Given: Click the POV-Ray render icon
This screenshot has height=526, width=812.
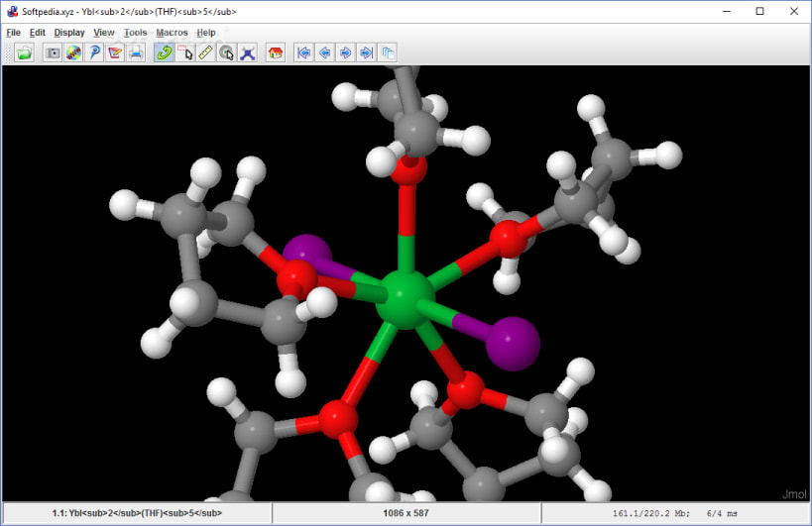Looking at the screenshot, I should coord(94,53).
